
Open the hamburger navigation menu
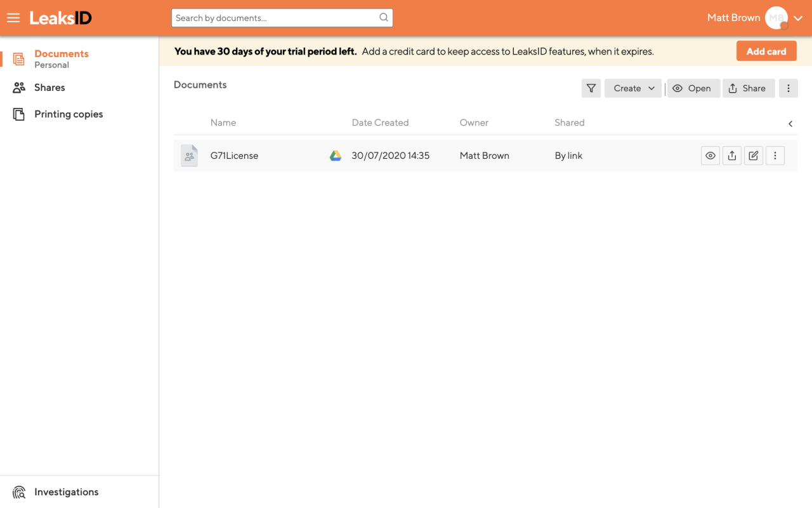coord(13,18)
